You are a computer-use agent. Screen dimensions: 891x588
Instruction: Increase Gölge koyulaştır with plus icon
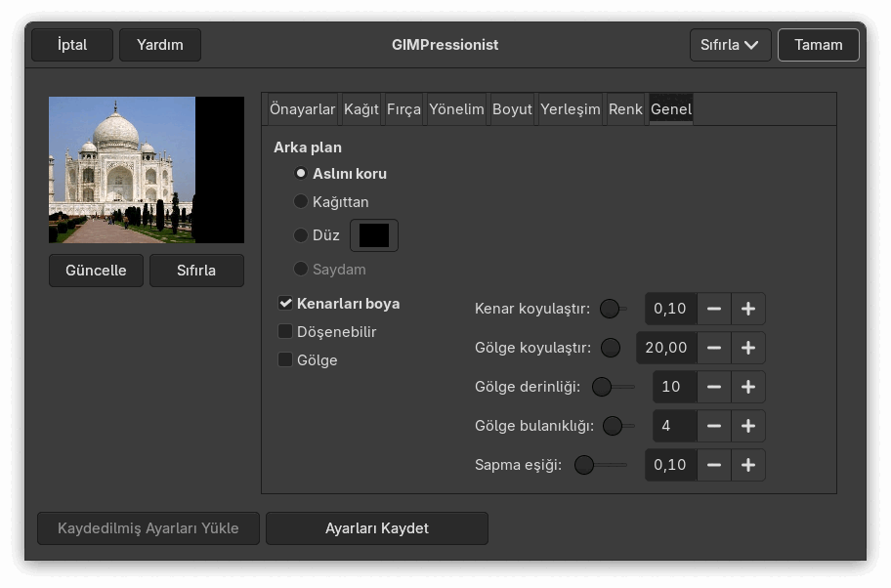[748, 348]
